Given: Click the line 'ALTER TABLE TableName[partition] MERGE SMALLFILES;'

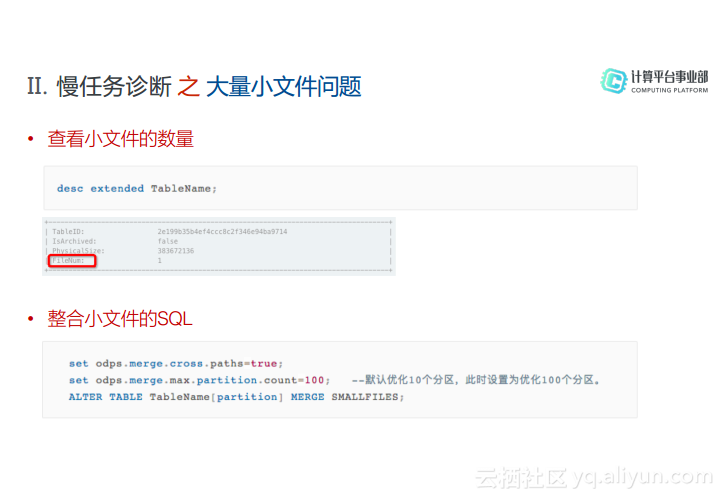Looking at the screenshot, I should [x=236, y=397].
